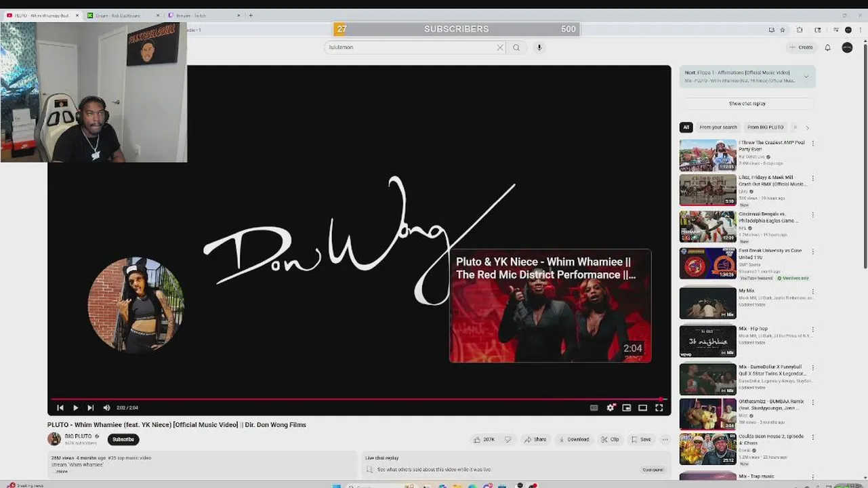Open BIG PLUTO channel avatar
This screenshot has height=488, width=868.
click(x=54, y=439)
